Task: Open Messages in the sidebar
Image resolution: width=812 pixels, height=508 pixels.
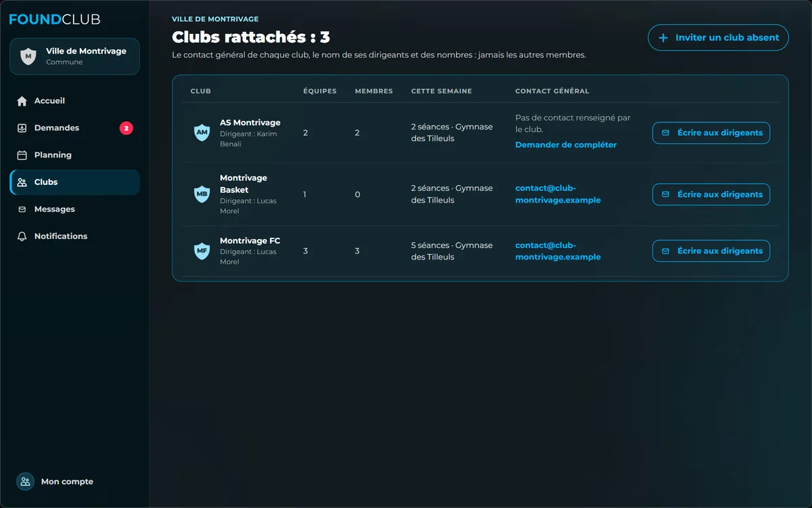Action: coord(74,209)
